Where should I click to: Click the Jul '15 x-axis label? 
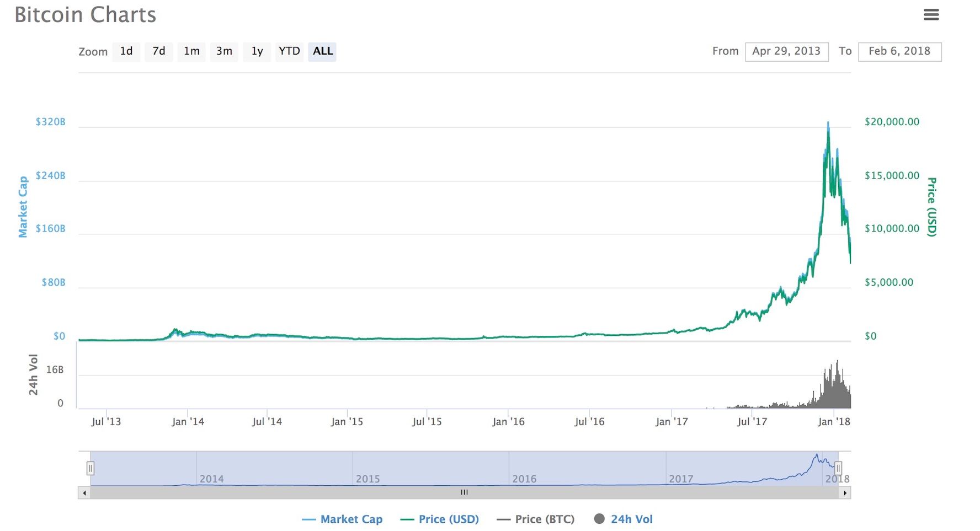(427, 421)
